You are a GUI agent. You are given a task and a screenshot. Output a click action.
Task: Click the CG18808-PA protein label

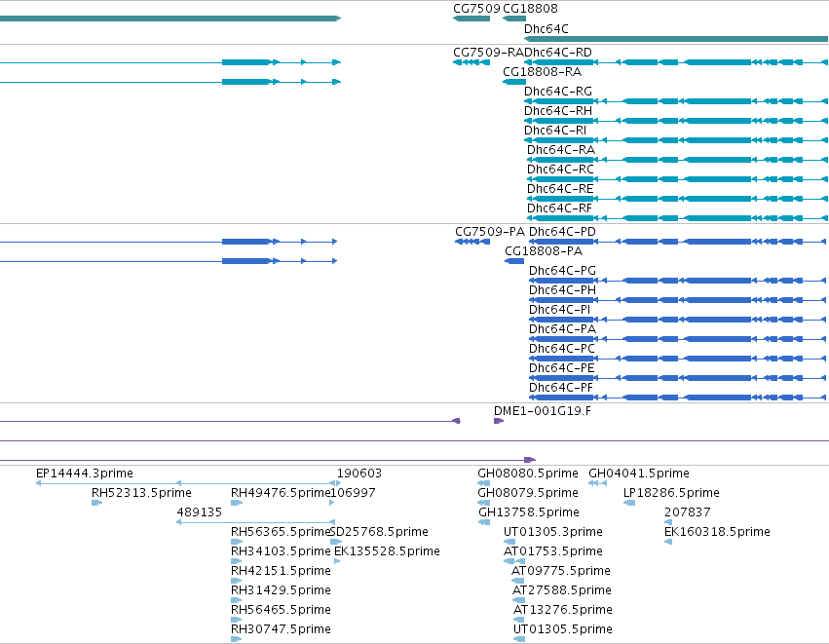[x=544, y=251]
